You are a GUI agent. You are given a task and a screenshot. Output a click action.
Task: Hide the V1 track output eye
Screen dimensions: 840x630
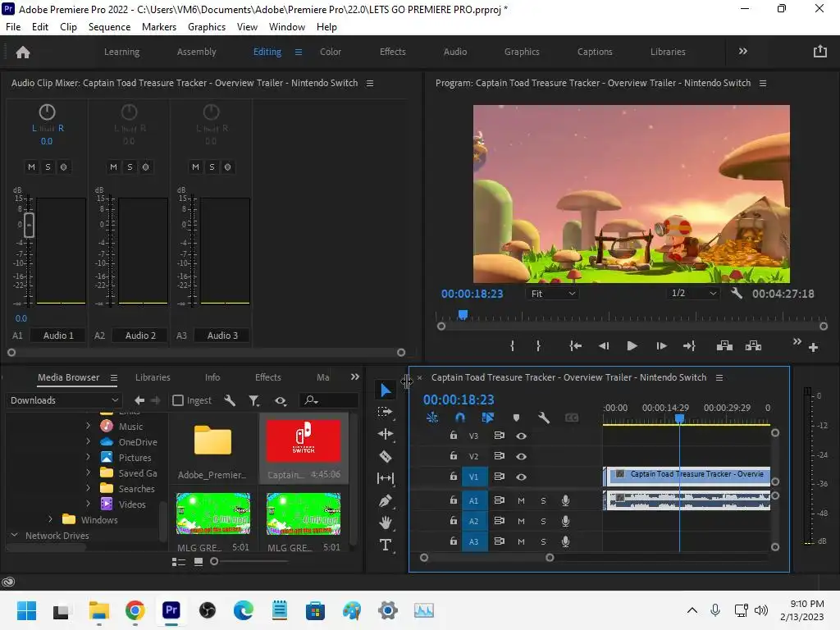point(521,477)
